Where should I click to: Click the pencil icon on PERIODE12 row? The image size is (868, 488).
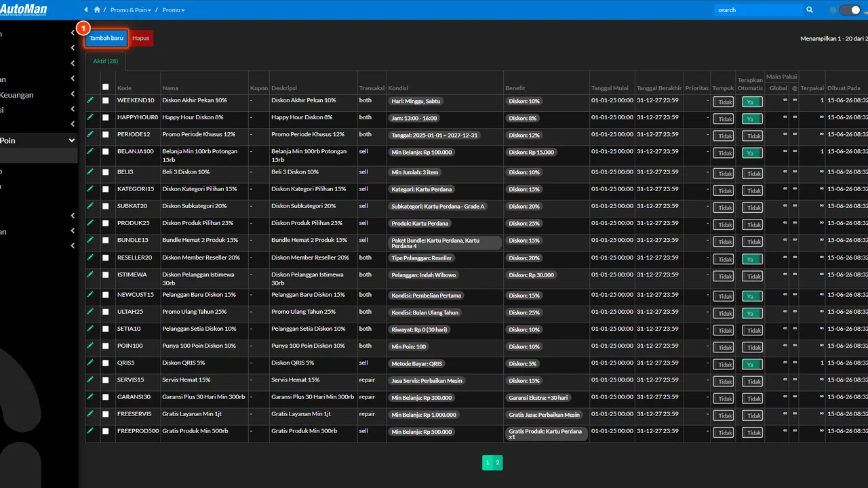tap(90, 134)
